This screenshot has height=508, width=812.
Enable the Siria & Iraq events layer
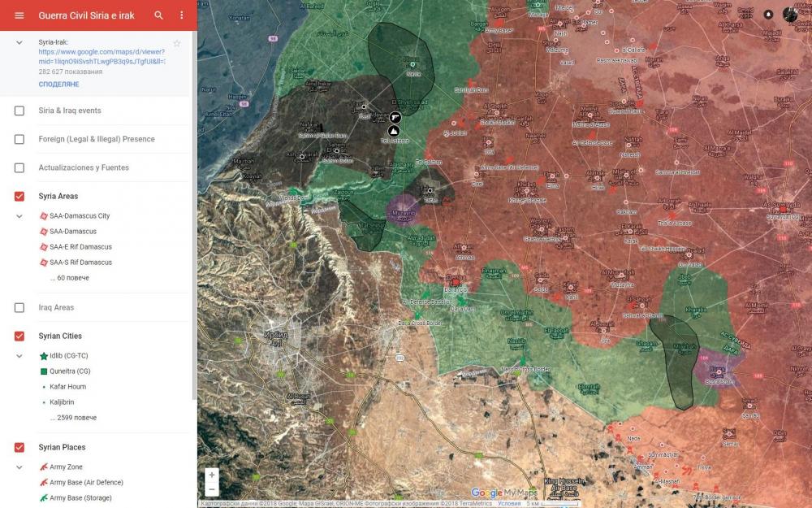pyautogui.click(x=19, y=111)
